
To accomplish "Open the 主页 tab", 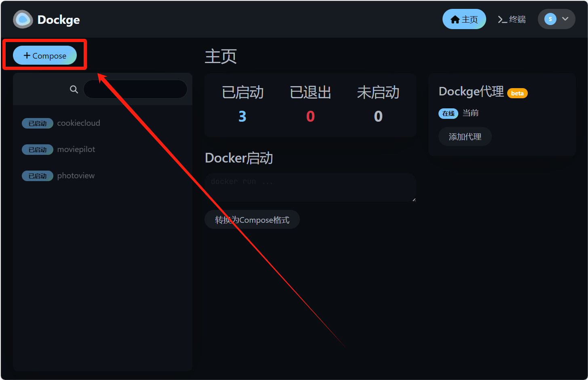I will (464, 19).
